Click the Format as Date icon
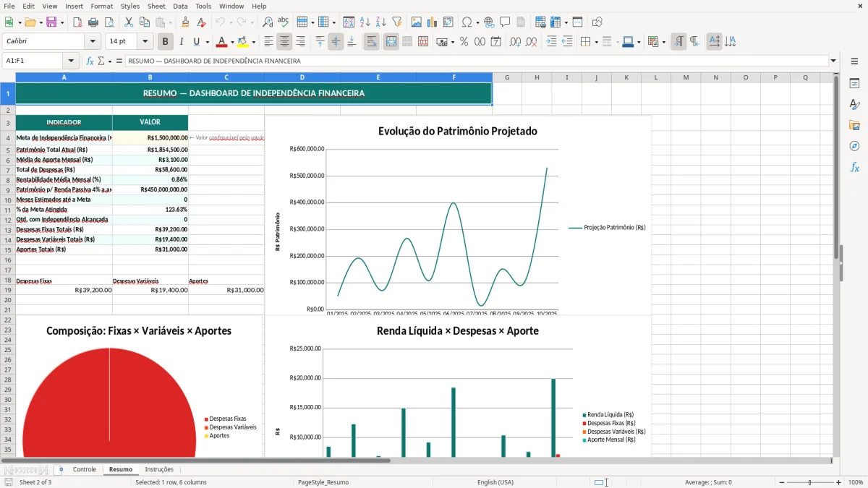 (x=495, y=42)
